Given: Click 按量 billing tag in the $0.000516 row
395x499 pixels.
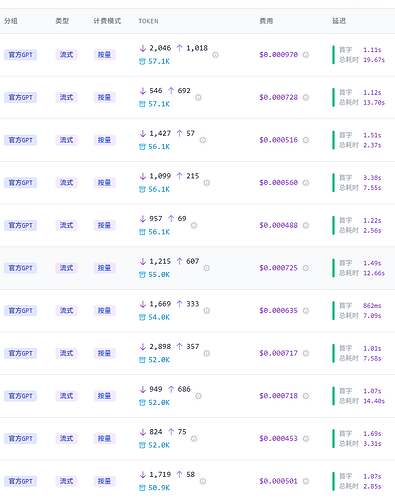Looking at the screenshot, I should click(104, 140).
